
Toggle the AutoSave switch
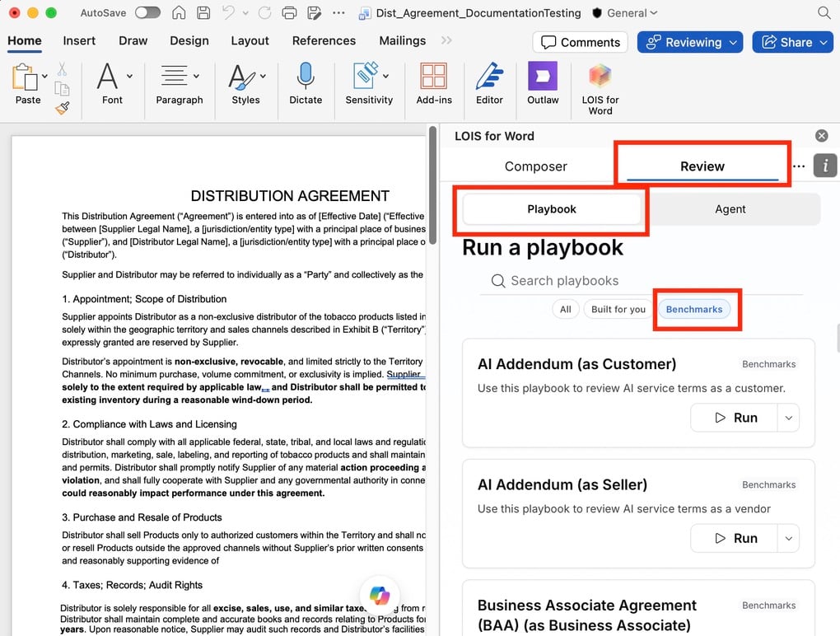[x=147, y=12]
